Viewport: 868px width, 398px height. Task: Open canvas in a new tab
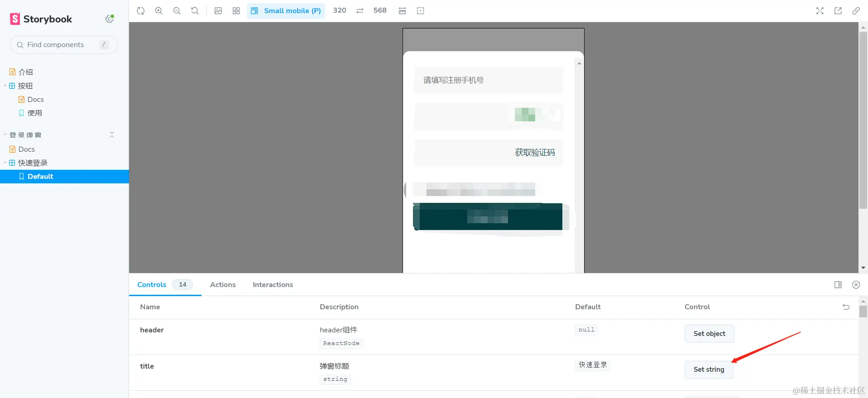click(838, 11)
